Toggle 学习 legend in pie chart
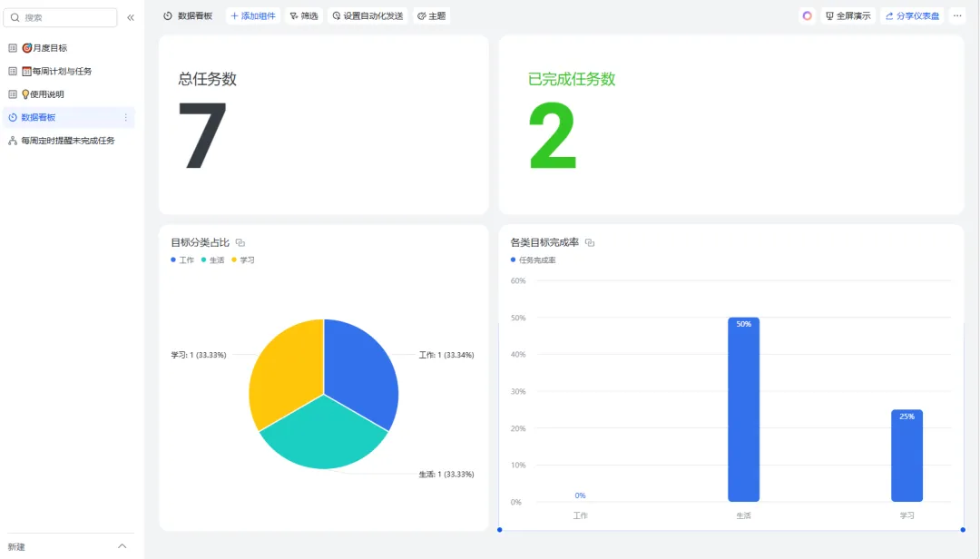Image resolution: width=980 pixels, height=559 pixels. pyautogui.click(x=243, y=260)
